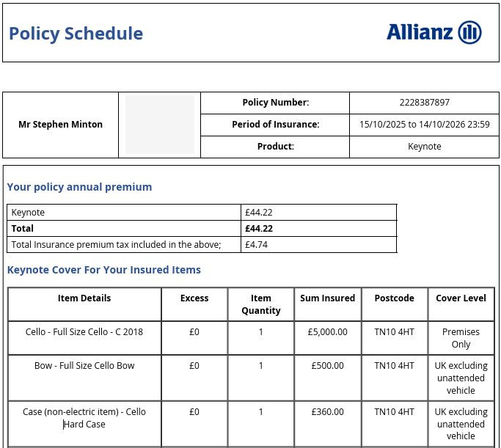
Task: Click the Item Details column header
Action: point(84,298)
